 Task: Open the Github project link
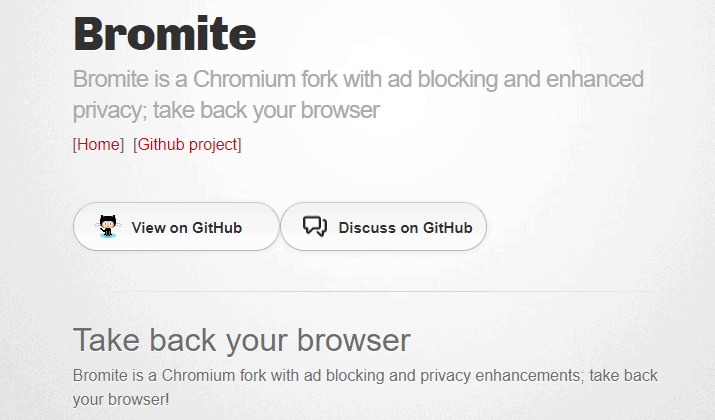click(x=187, y=145)
